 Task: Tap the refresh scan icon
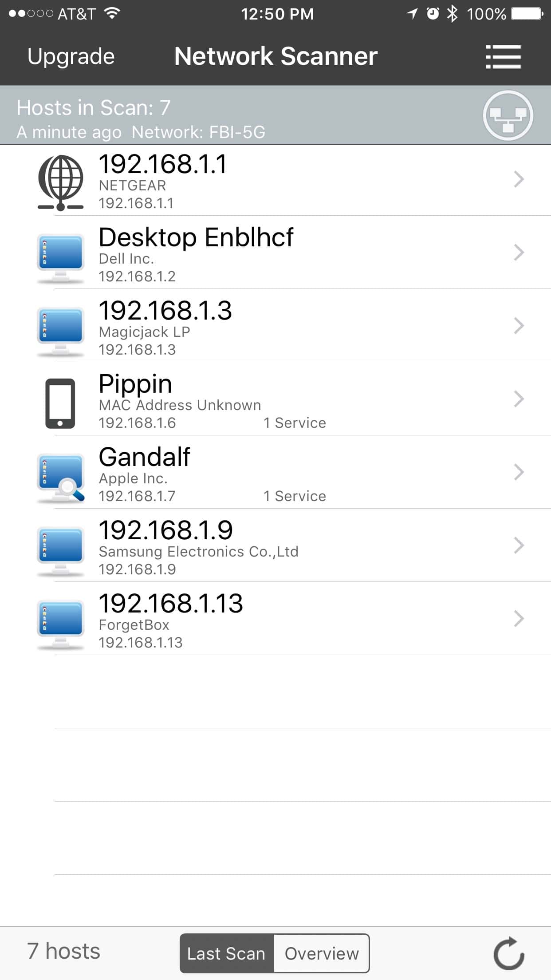pos(508,953)
